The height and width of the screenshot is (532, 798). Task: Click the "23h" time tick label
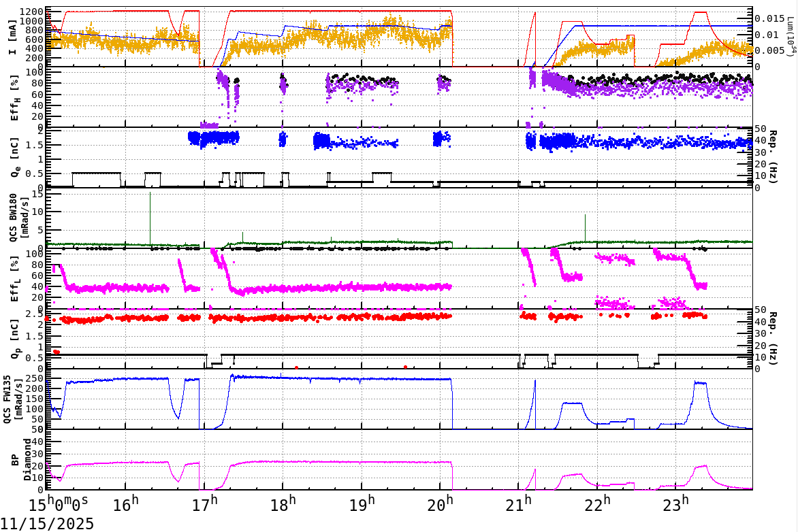(x=675, y=504)
